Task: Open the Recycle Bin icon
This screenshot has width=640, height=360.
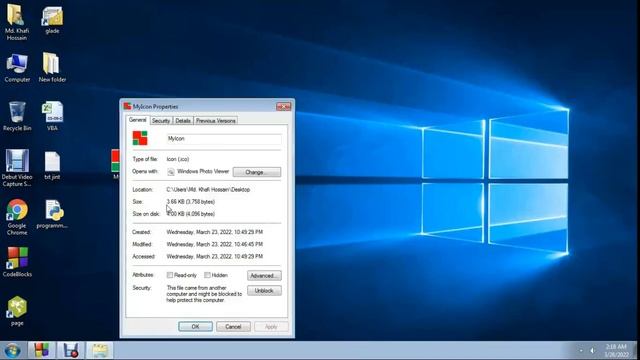Action: tap(17, 112)
